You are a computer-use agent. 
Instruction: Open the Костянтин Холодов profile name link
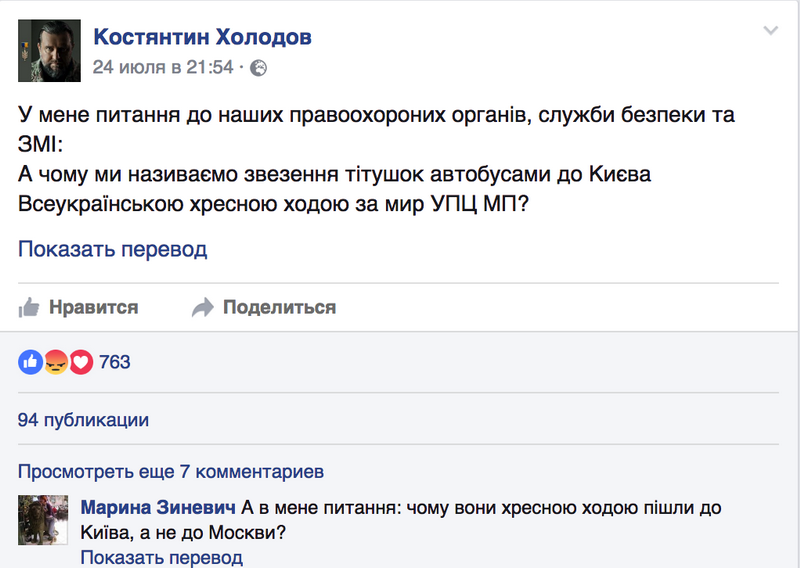(x=203, y=37)
